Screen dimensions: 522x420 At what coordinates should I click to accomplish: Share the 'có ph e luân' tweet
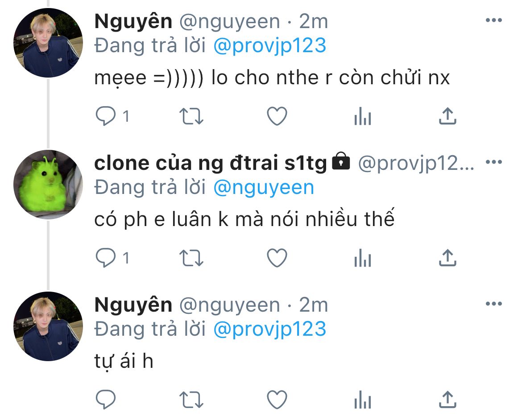pyautogui.click(x=447, y=258)
